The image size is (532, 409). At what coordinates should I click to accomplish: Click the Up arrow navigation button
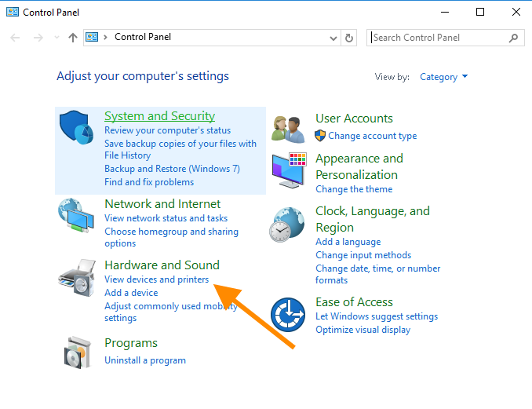[73, 38]
